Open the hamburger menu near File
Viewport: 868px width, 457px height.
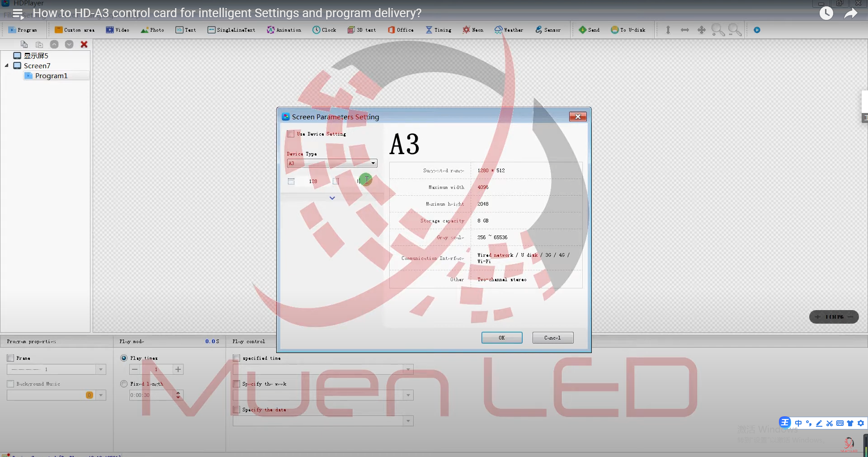(x=18, y=13)
